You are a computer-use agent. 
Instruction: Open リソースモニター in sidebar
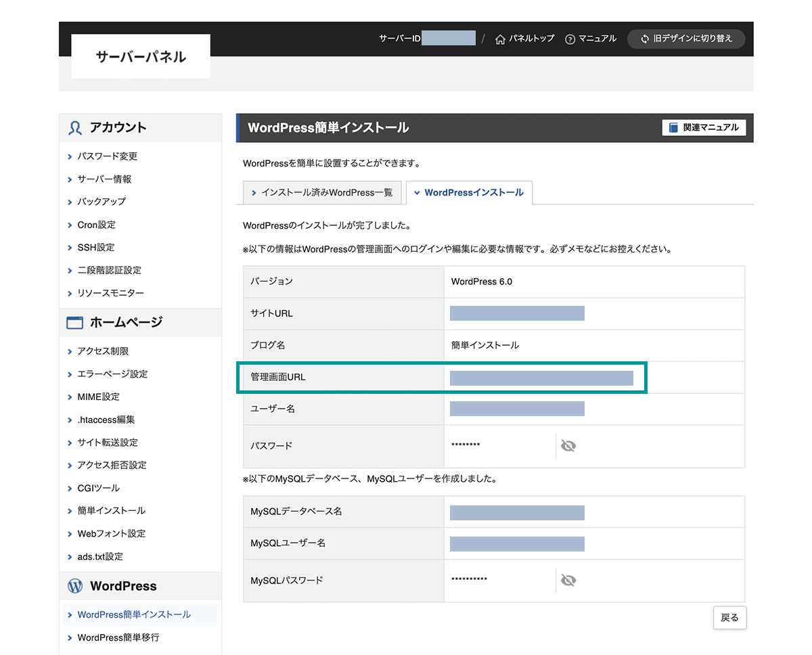pos(111,293)
